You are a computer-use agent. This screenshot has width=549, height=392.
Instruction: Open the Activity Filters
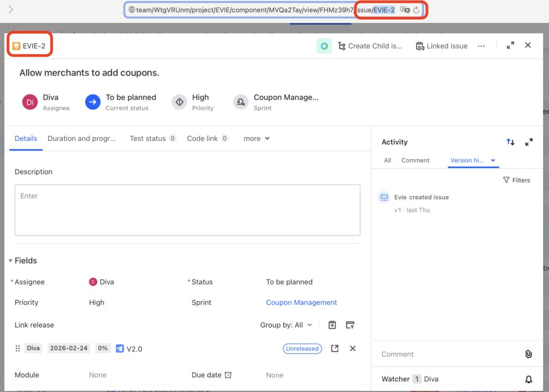516,180
